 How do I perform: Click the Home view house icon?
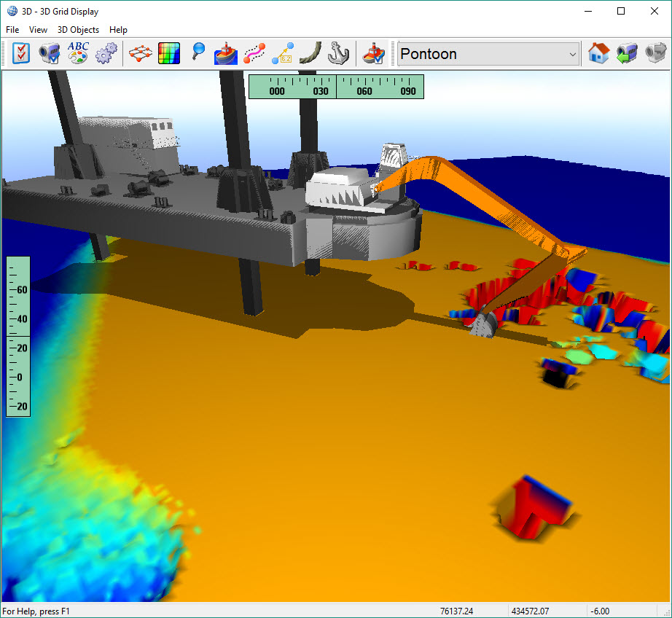(x=598, y=54)
